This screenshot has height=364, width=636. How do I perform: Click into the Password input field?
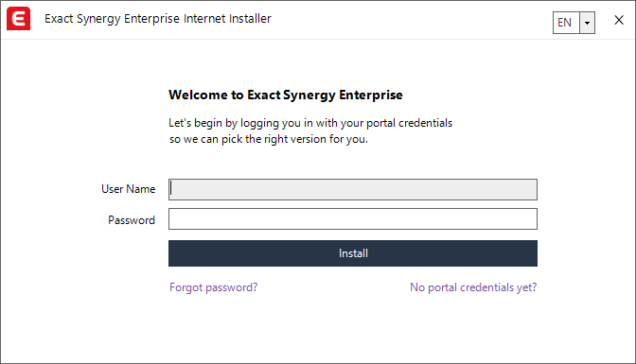click(353, 219)
